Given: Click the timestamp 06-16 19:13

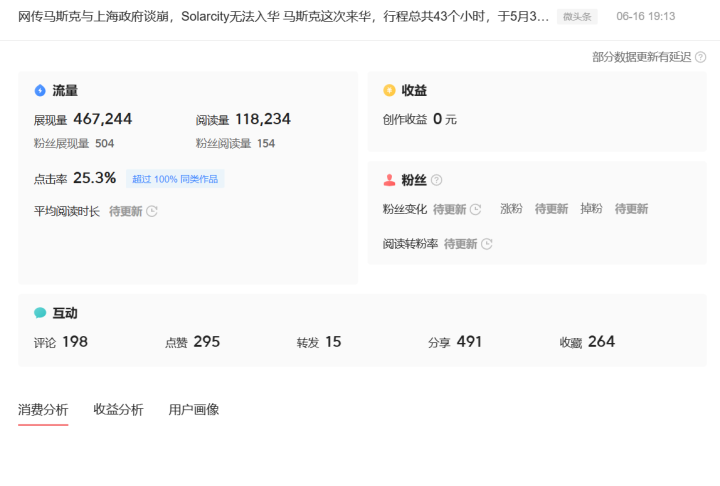Looking at the screenshot, I should (646, 17).
